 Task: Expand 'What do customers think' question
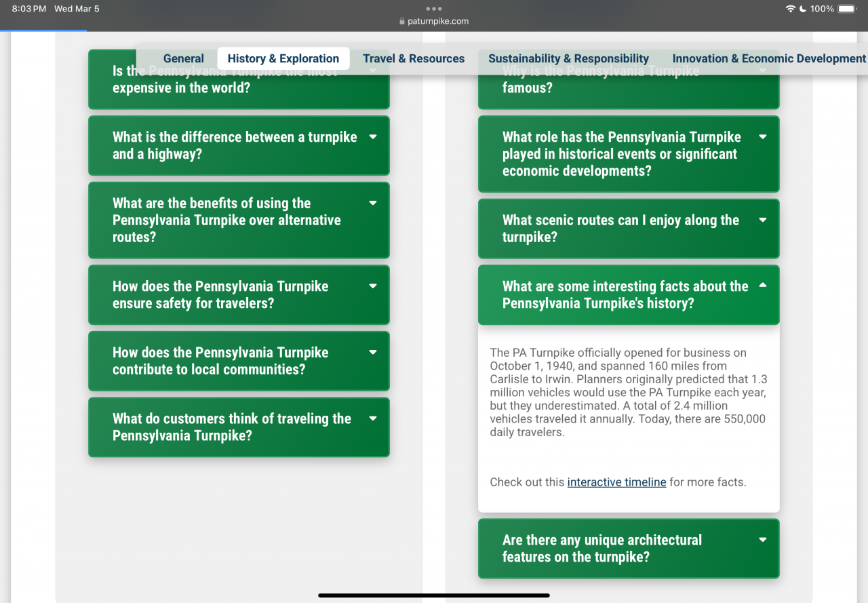point(239,427)
